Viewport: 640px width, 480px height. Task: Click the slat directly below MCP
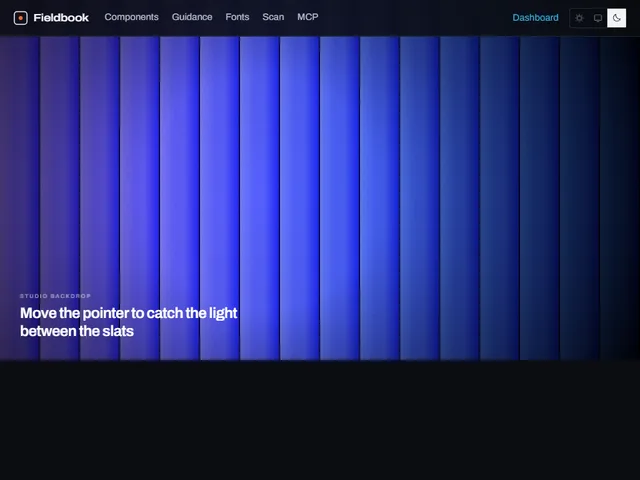click(300, 198)
